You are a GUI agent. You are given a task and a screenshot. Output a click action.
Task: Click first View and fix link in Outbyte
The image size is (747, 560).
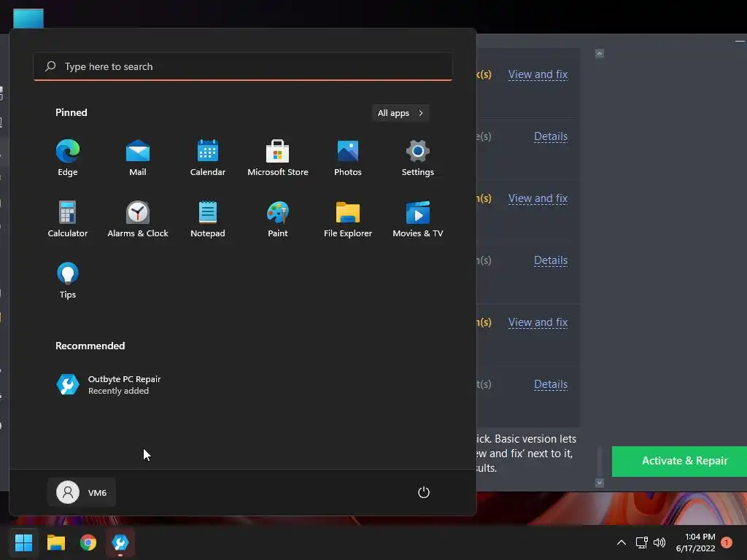pos(538,74)
